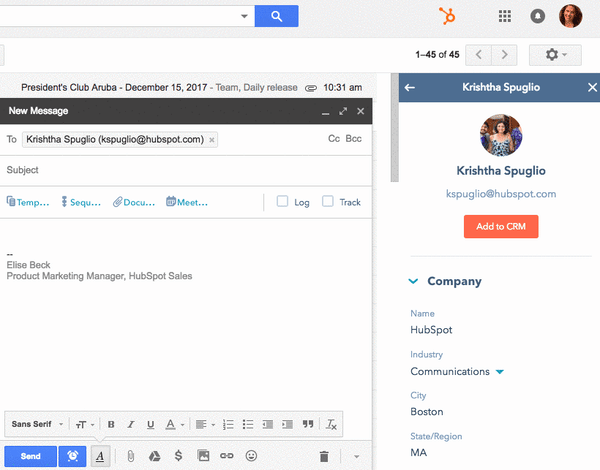This screenshot has width=600, height=470.
Task: Open the HubSpot Templates menu
Action: pyautogui.click(x=28, y=202)
